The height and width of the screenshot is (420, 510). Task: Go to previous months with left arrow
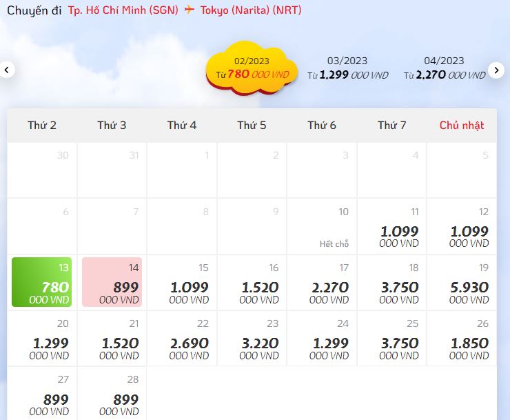[x=6, y=70]
